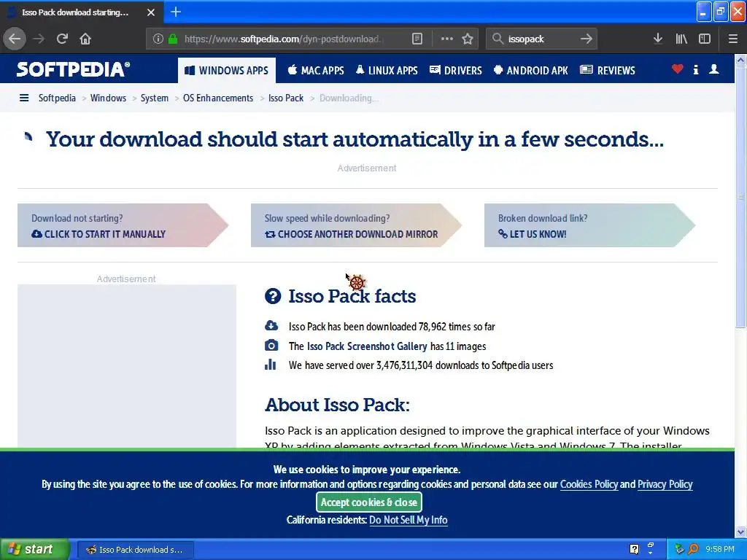The height and width of the screenshot is (560, 747).
Task: Show site information icon in address bar
Action: 158,39
